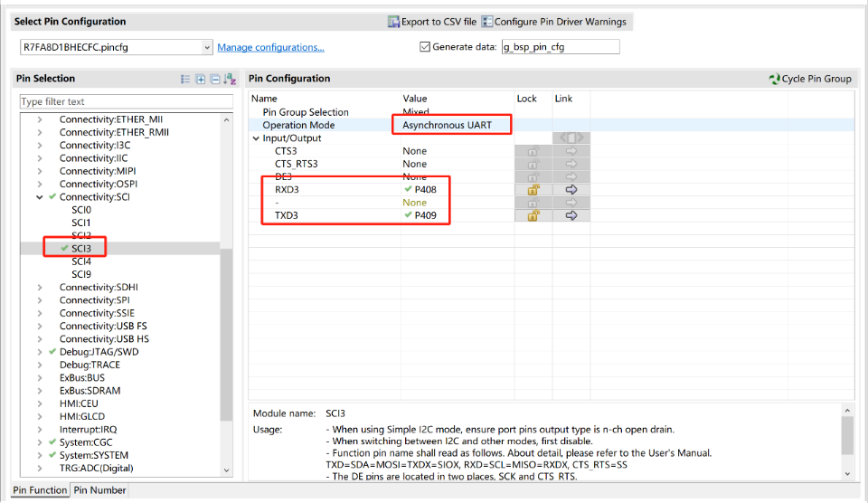Image resolution: width=868 pixels, height=503 pixels.
Task: Select SCI1 in the pin tree
Action: tap(80, 223)
